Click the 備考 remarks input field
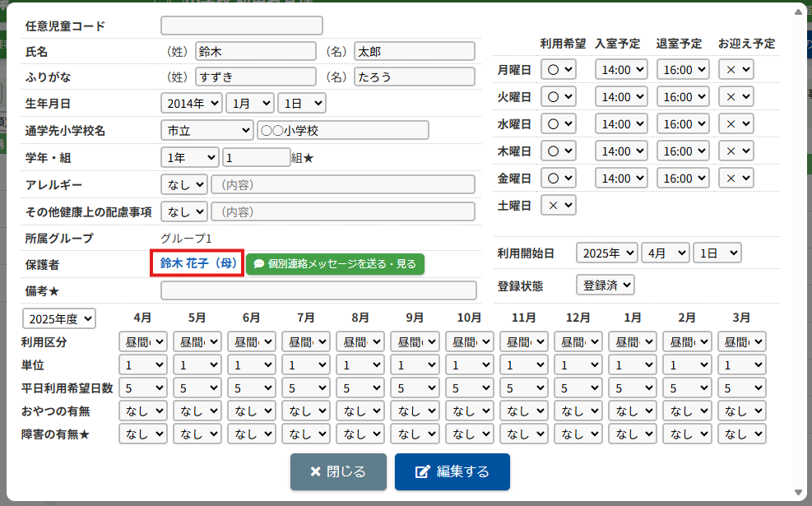812x506 pixels. tap(318, 291)
